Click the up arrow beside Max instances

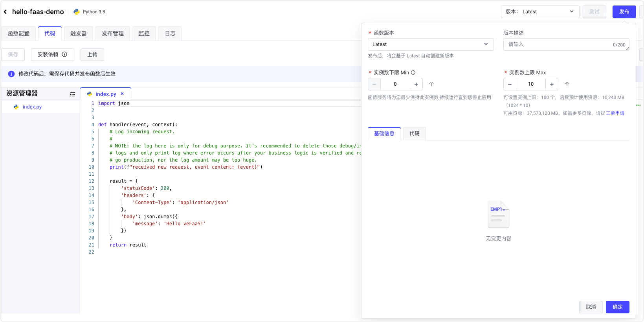[x=567, y=84]
